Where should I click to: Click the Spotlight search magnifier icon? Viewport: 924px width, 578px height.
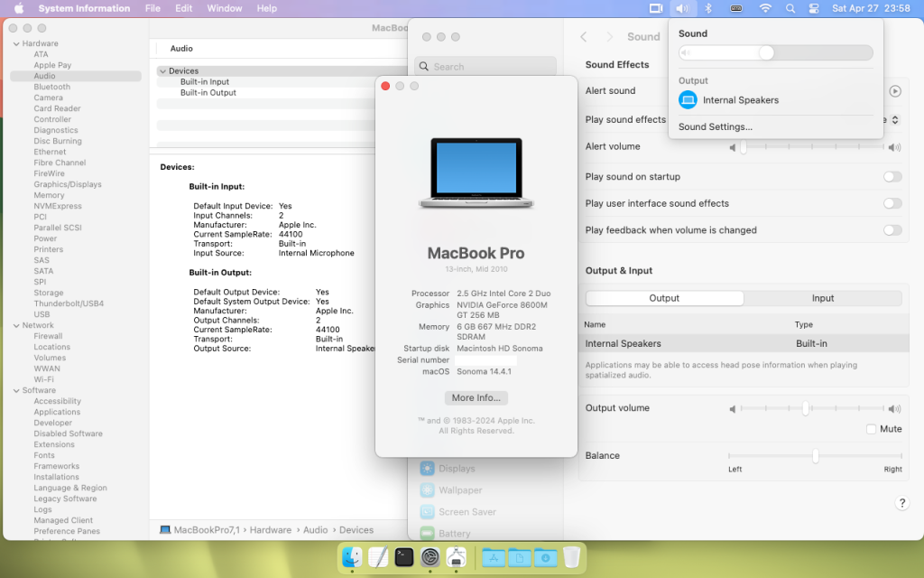click(790, 8)
